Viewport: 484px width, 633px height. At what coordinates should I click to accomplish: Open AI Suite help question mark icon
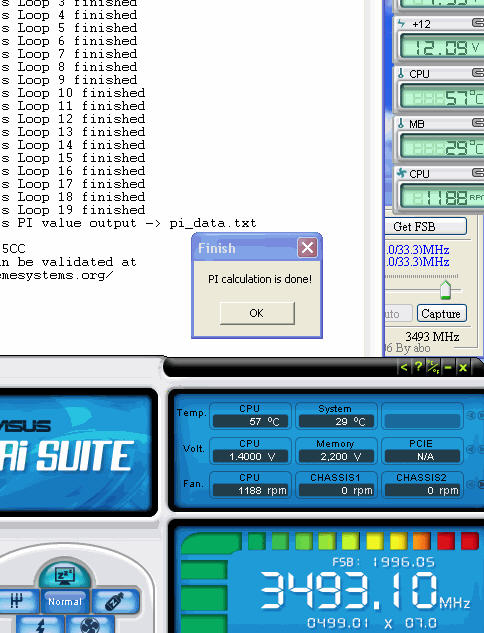tap(419, 367)
